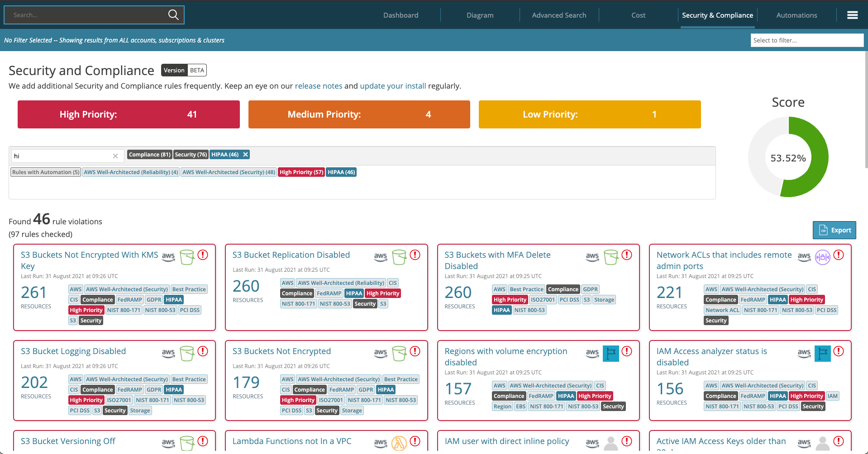Screen dimensions: 868x454
Task: Click the 53.52% score value
Action: tap(788, 158)
